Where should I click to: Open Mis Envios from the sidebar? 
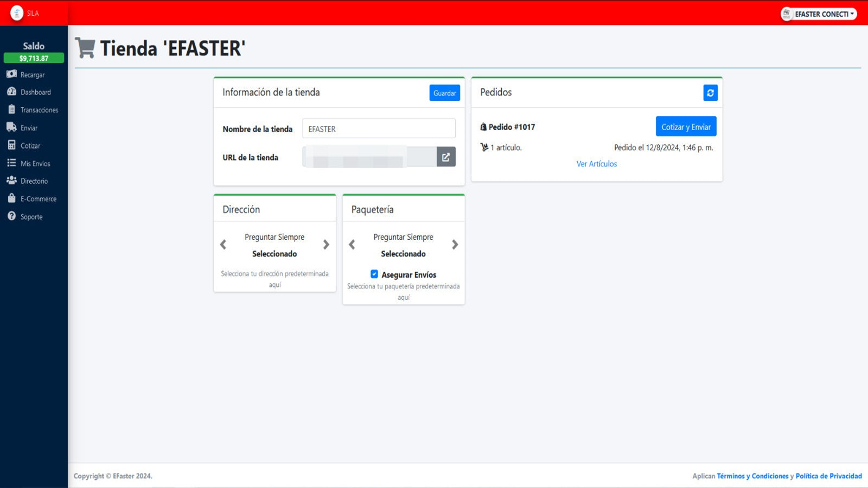(35, 163)
